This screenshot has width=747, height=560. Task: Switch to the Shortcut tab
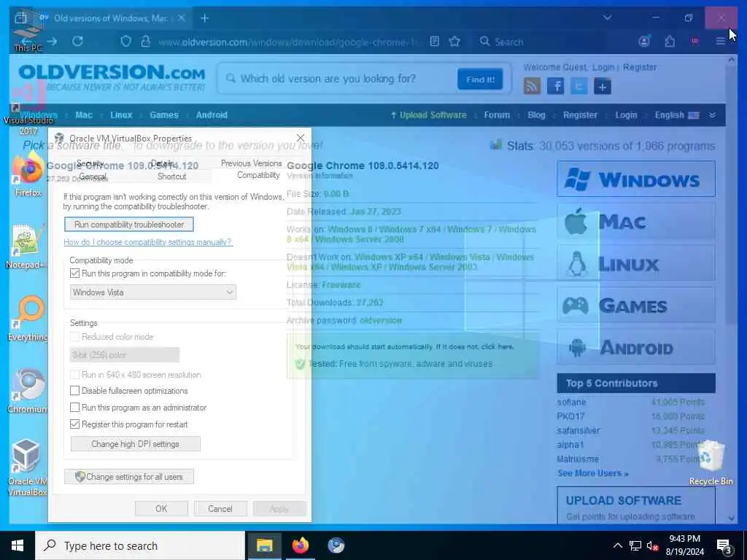coord(171,176)
